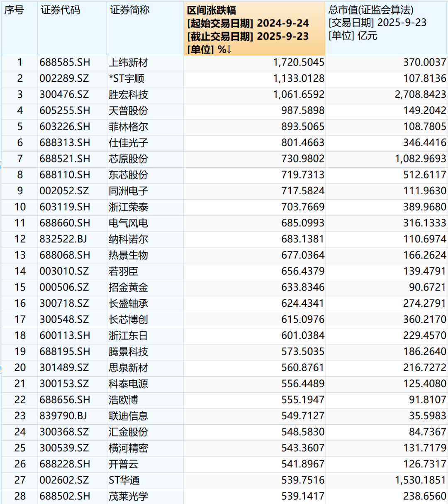Click the value 624.4341
The height and width of the screenshot is (504, 448).
pyautogui.click(x=303, y=303)
